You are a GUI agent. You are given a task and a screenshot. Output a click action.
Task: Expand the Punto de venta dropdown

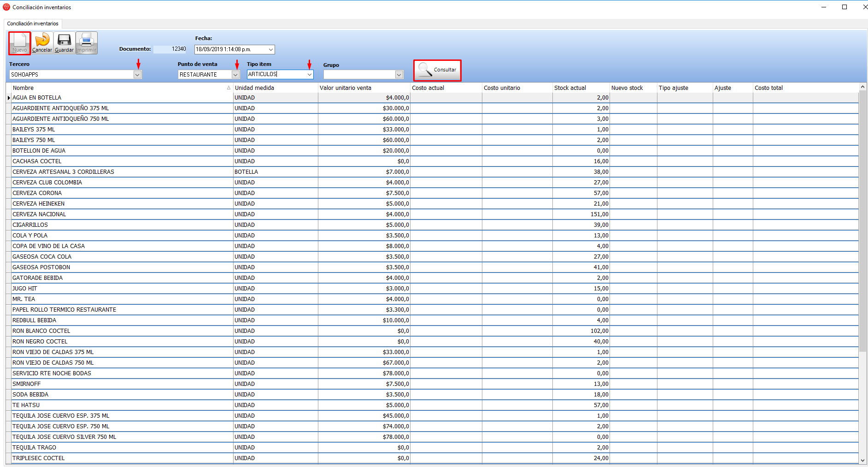[235, 75]
